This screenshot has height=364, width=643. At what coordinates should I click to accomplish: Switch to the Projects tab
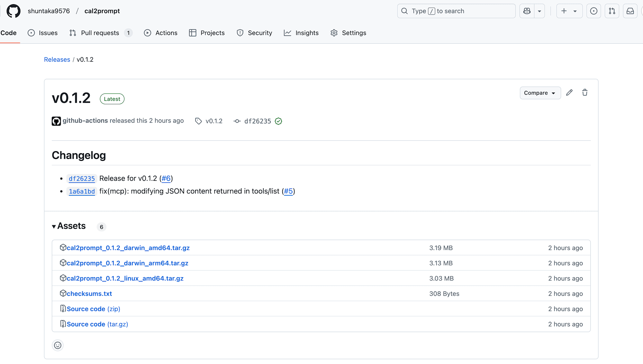207,33
